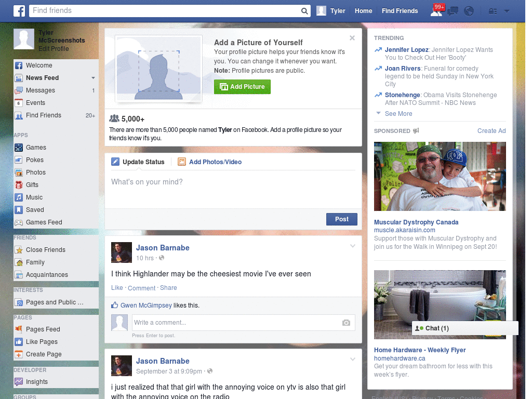This screenshot has height=399, width=532.
Task: Click the Find friends search field
Action: coord(165,11)
